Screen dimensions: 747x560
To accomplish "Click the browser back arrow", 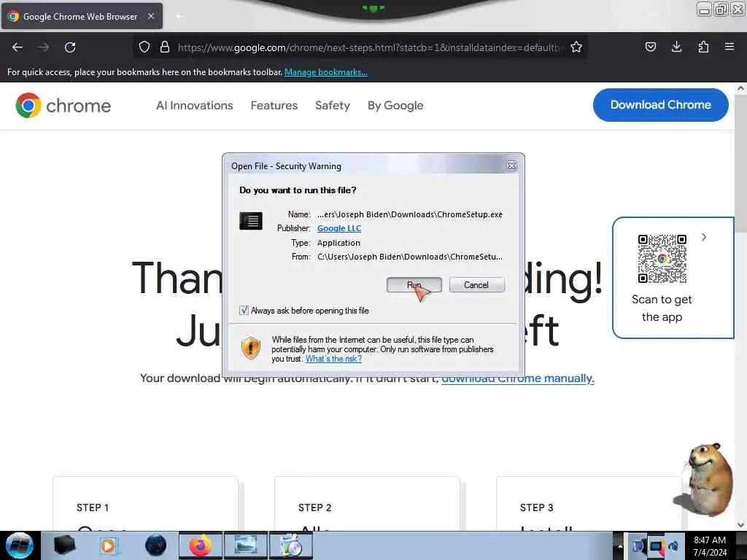I will (x=18, y=47).
